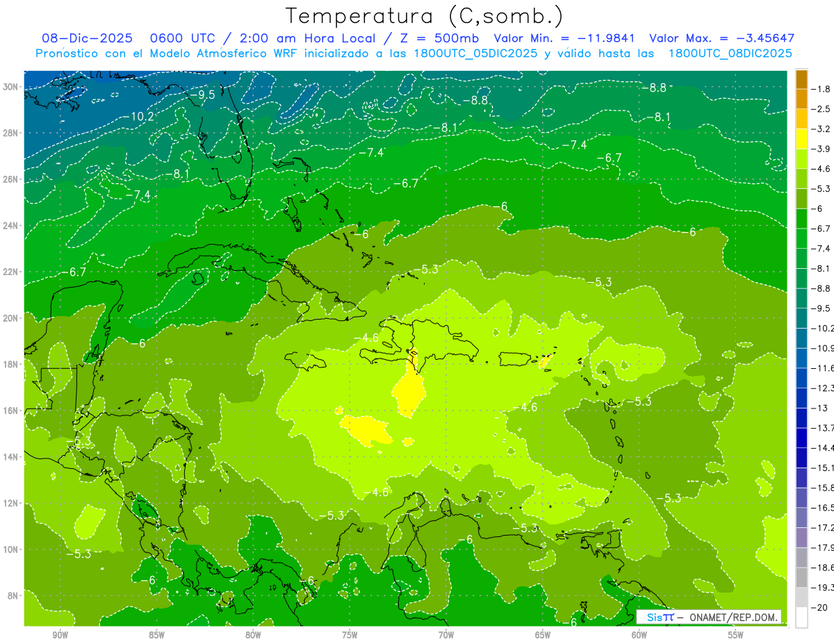Click the "Valor Min. = -11.9841" text
This screenshot has width=834, height=644.
[x=566, y=38]
